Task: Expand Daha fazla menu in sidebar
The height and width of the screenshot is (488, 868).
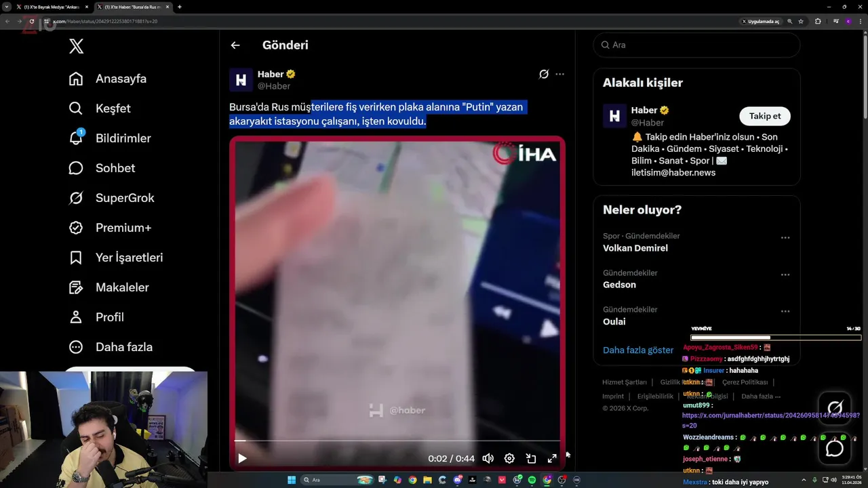Action: tap(111, 347)
